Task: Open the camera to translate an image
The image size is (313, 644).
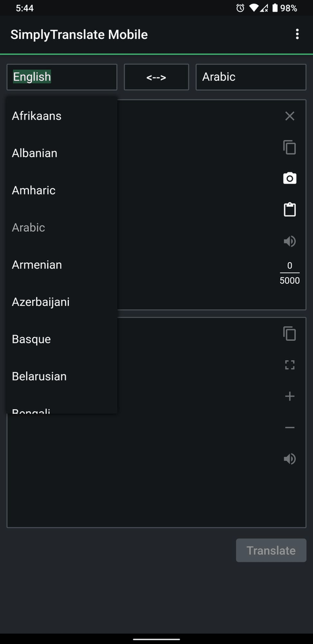Action: (289, 178)
